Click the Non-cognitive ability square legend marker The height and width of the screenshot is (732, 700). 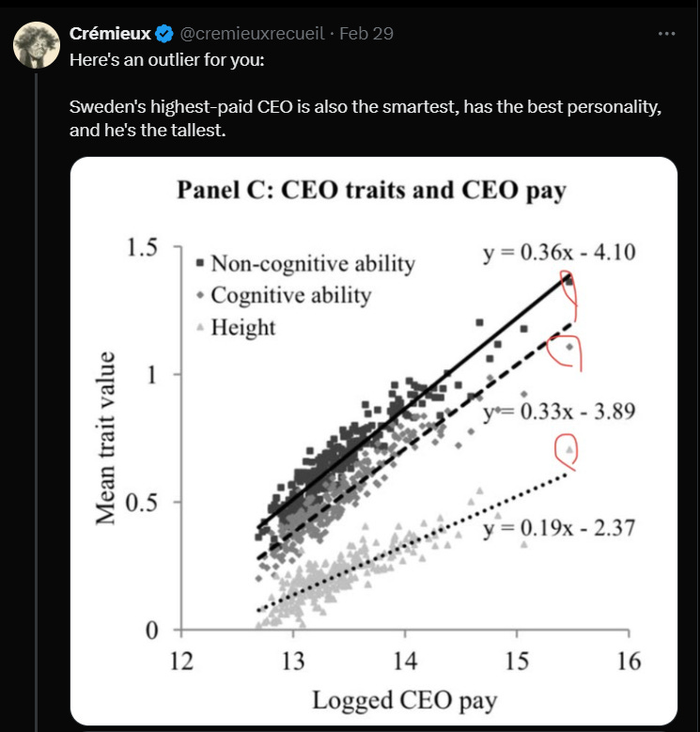click(x=200, y=263)
